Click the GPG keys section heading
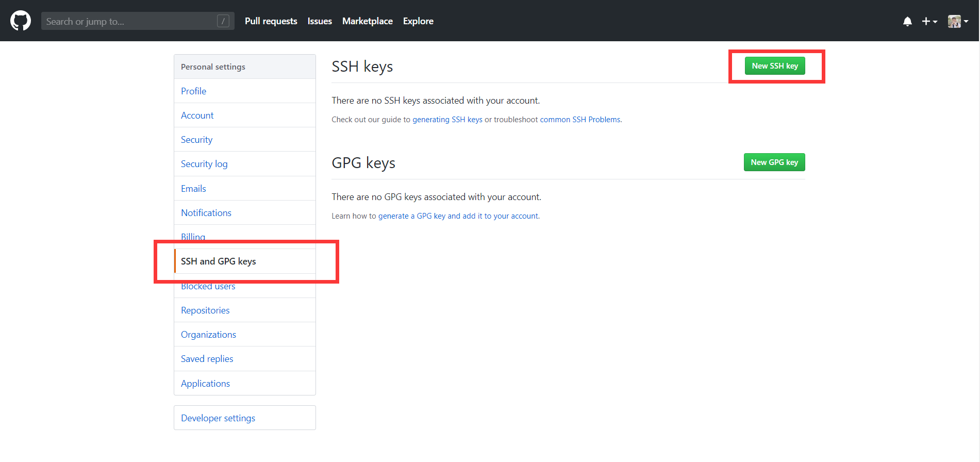The image size is (980, 462). click(x=363, y=163)
